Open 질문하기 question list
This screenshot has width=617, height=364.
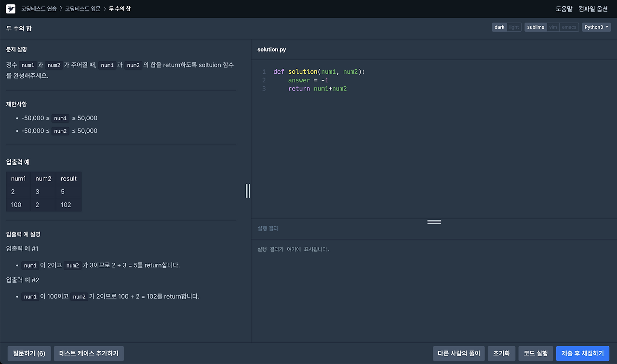tap(29, 353)
